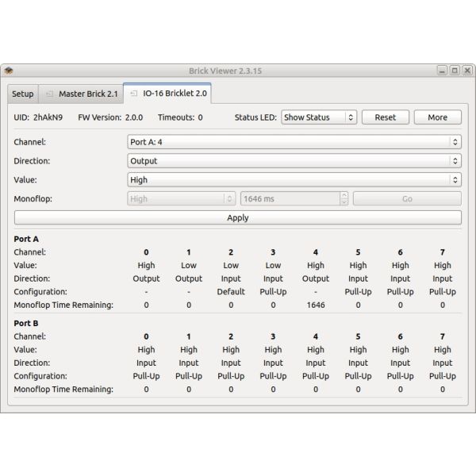Switch to the Setup tab
476x476 pixels.
[23, 94]
